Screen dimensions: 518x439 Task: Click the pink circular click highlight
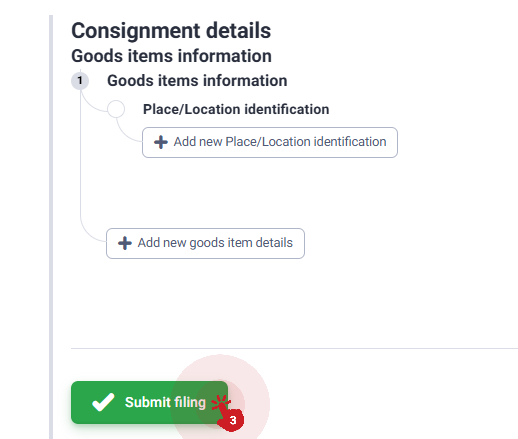click(x=220, y=398)
